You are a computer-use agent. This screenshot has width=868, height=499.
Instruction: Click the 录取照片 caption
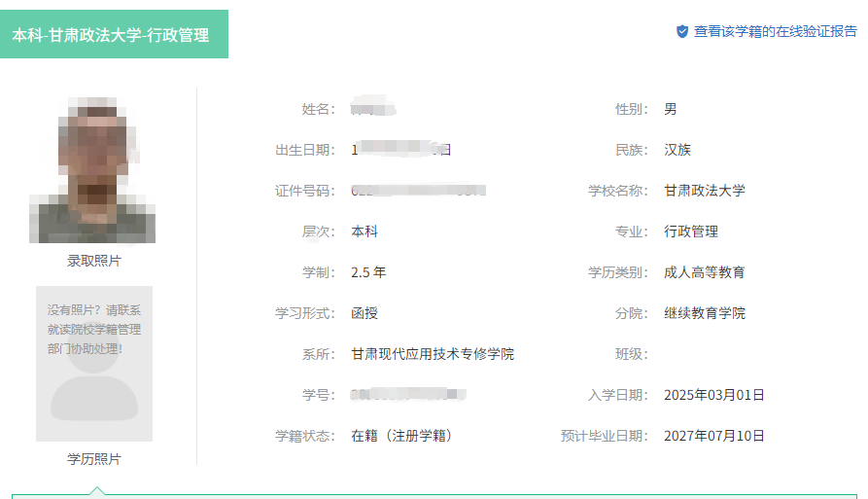coord(94,261)
